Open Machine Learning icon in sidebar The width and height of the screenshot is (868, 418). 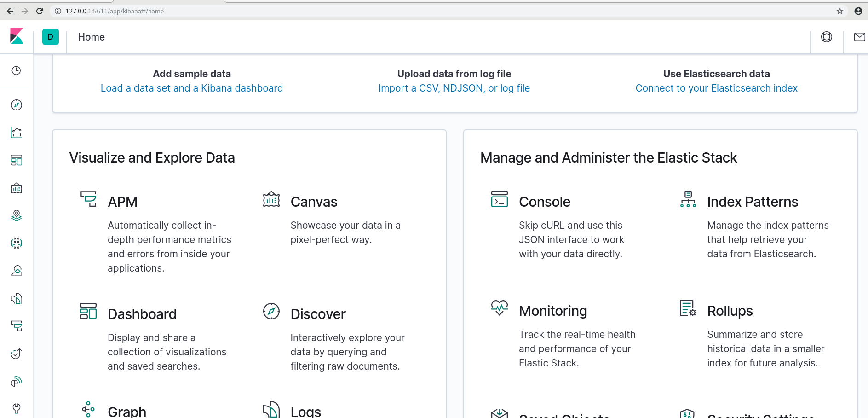pyautogui.click(x=17, y=243)
